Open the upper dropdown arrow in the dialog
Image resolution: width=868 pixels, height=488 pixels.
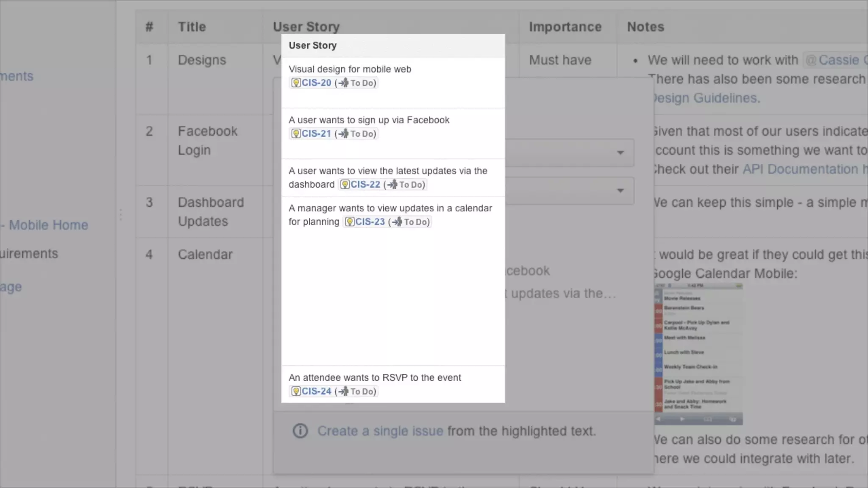tap(620, 152)
